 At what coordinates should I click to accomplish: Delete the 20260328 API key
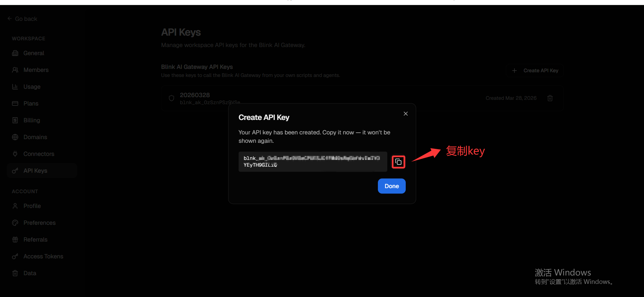point(550,98)
